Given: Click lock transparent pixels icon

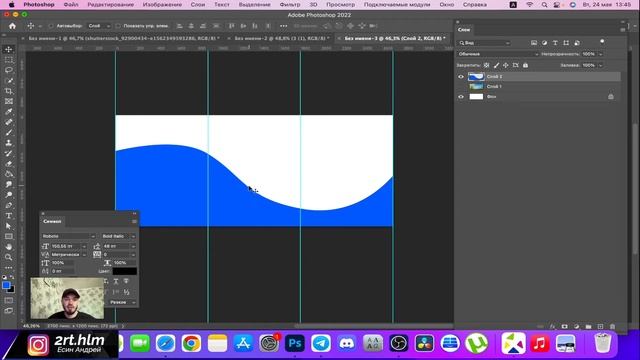Looking at the screenshot, I should pos(487,65).
